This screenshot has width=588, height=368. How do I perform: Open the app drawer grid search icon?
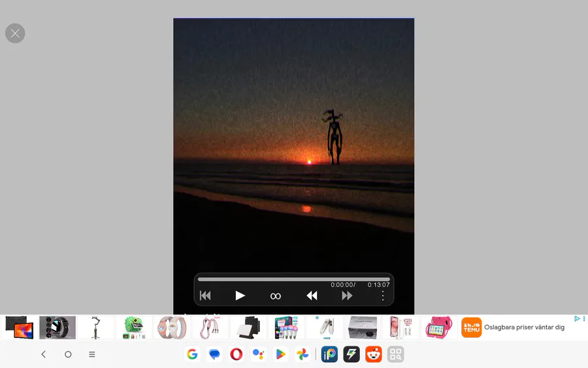[396, 354]
